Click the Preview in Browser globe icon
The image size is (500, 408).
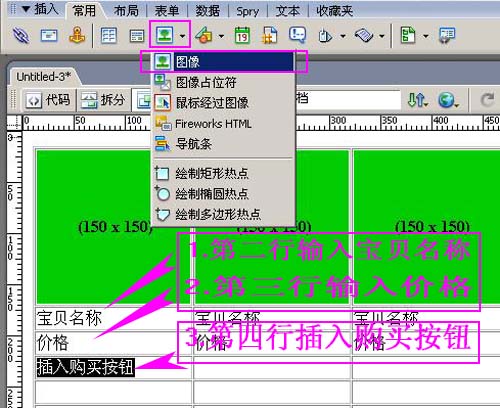[x=447, y=100]
